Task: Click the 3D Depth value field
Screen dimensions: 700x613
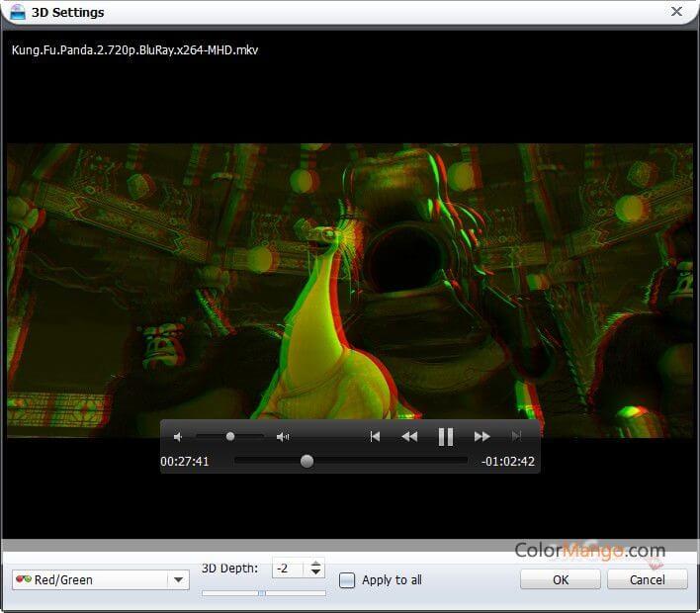Action: tap(289, 569)
